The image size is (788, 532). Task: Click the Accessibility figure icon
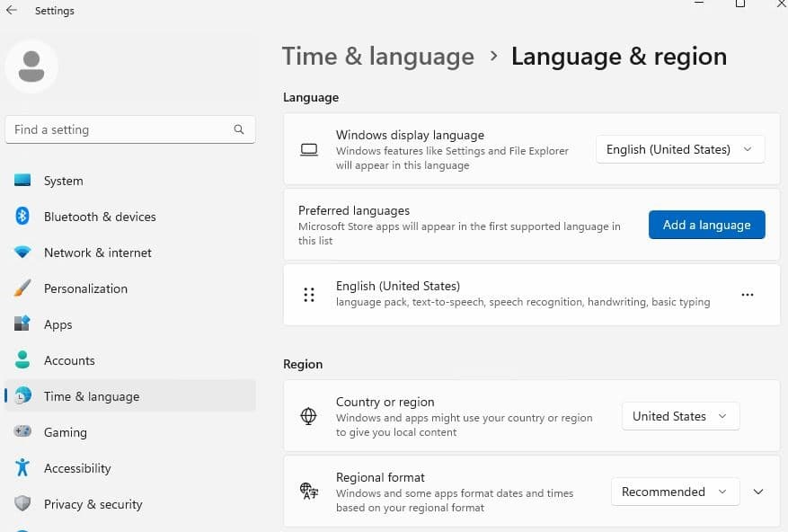click(x=22, y=468)
